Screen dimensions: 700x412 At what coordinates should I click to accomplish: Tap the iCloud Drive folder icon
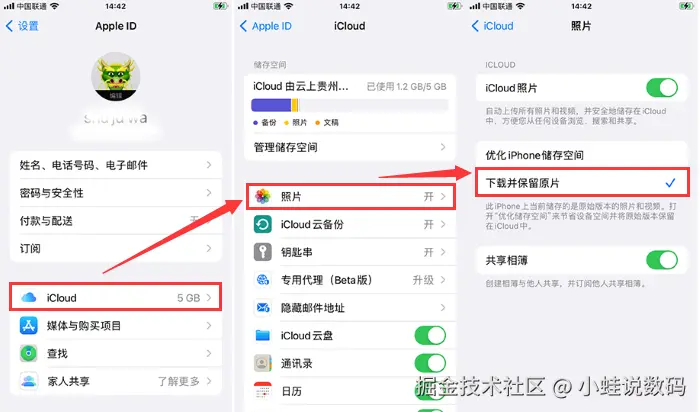coord(262,335)
